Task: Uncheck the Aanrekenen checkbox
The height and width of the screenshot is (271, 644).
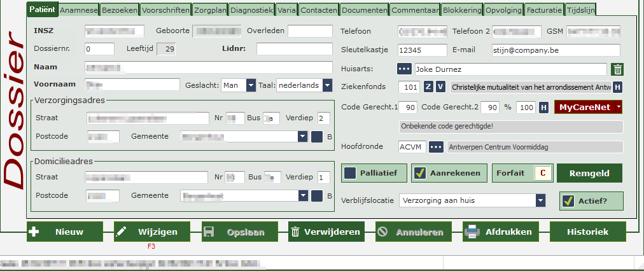Action: pyautogui.click(x=419, y=173)
